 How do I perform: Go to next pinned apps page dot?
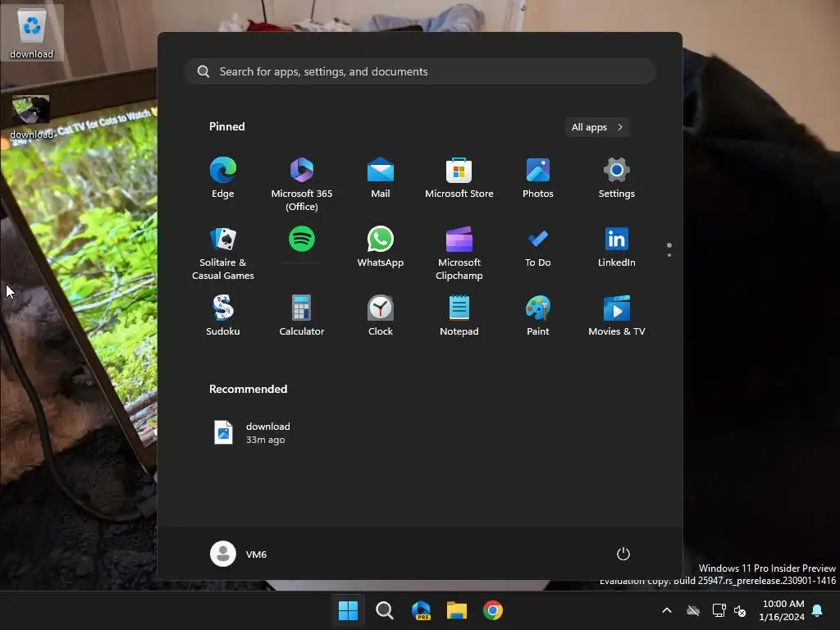(x=669, y=255)
